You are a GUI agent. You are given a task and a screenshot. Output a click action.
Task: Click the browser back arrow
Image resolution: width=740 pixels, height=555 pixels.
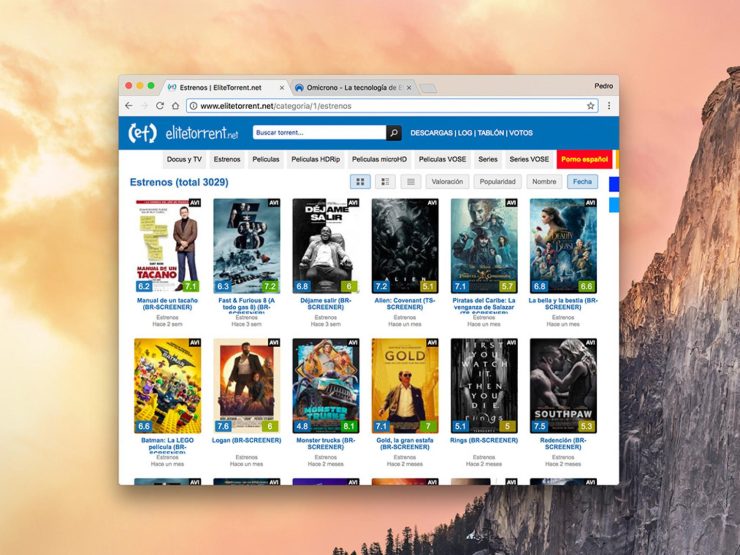point(129,106)
